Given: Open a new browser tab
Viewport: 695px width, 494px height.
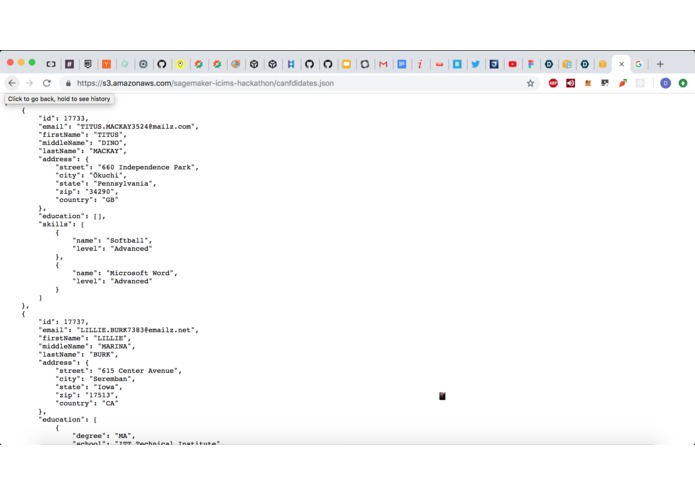Looking at the screenshot, I should tap(660, 64).
